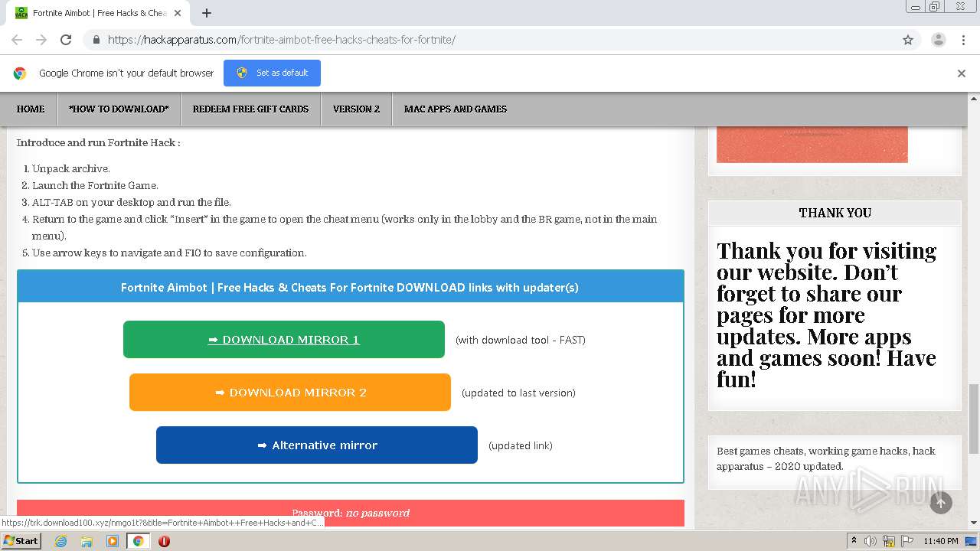Switch to Chrome via taskbar icon

[138, 541]
